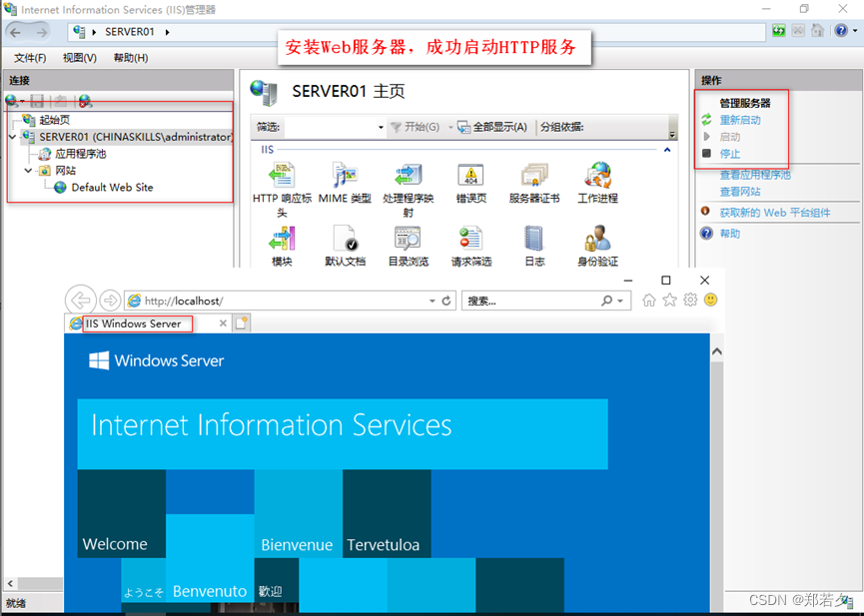Open a new tab in Internet Explorer
Screen dimensions: 864x616
[242, 323]
